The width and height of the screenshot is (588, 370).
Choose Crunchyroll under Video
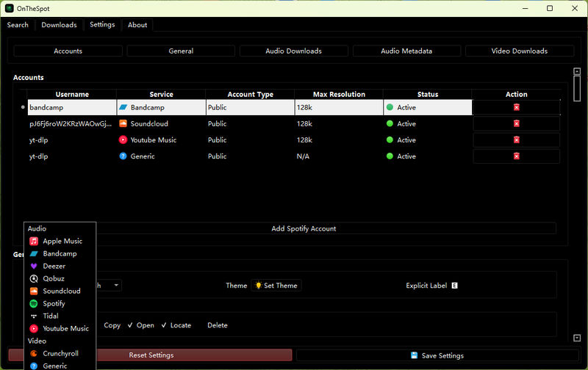coord(60,354)
